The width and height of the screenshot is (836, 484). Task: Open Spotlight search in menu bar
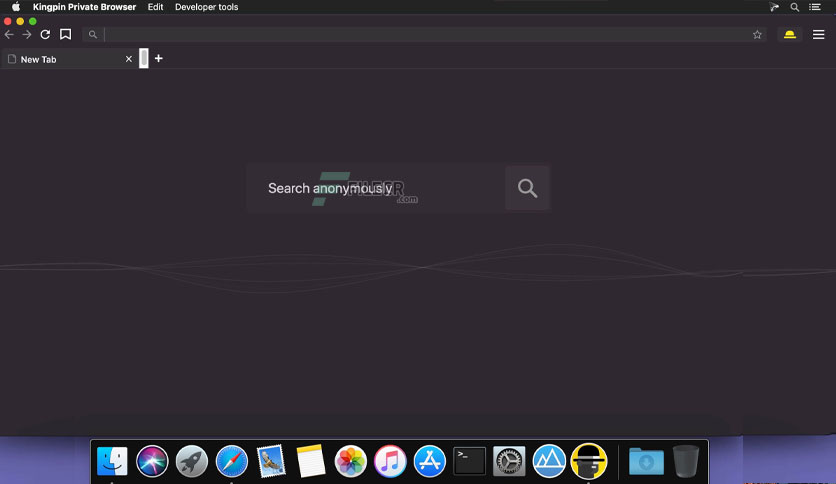(x=794, y=7)
